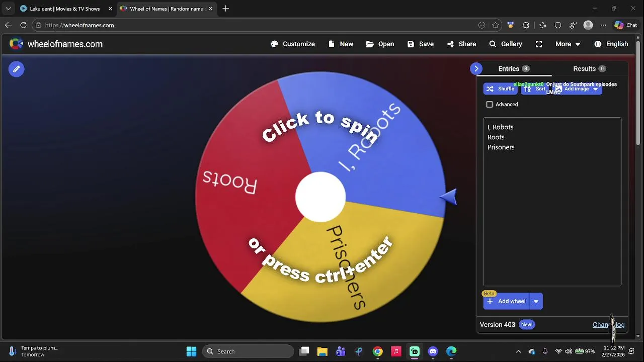Open browser settings and more menu
644x362 pixels.
pyautogui.click(x=603, y=25)
